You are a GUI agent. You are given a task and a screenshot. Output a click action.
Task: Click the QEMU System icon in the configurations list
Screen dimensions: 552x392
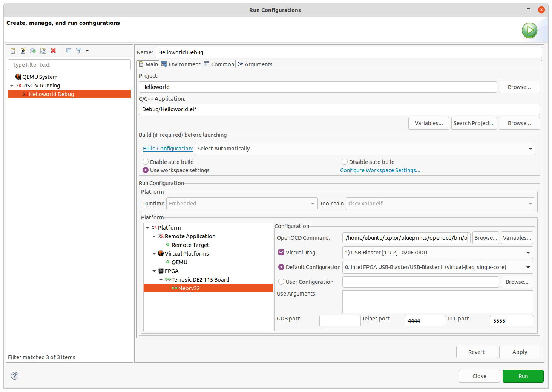tap(18, 77)
